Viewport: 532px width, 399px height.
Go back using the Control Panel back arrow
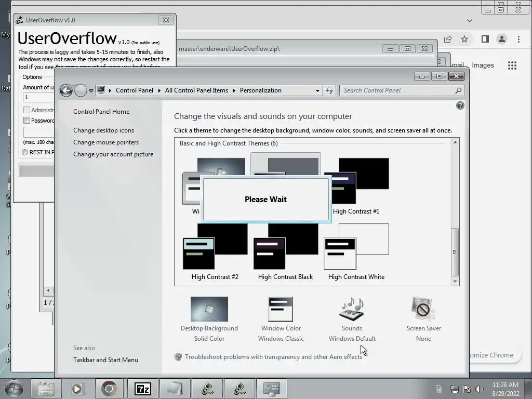pos(66,90)
